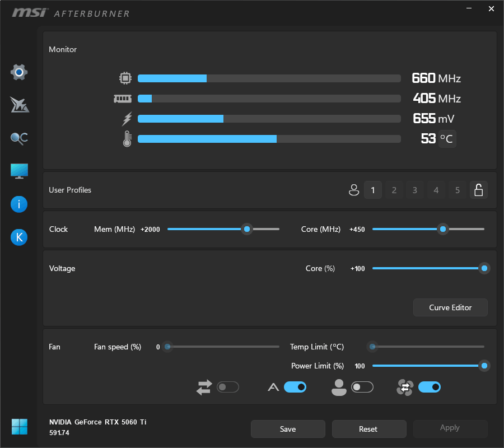The image size is (504, 448).
Task: Select user profile slot 5
Action: click(457, 190)
